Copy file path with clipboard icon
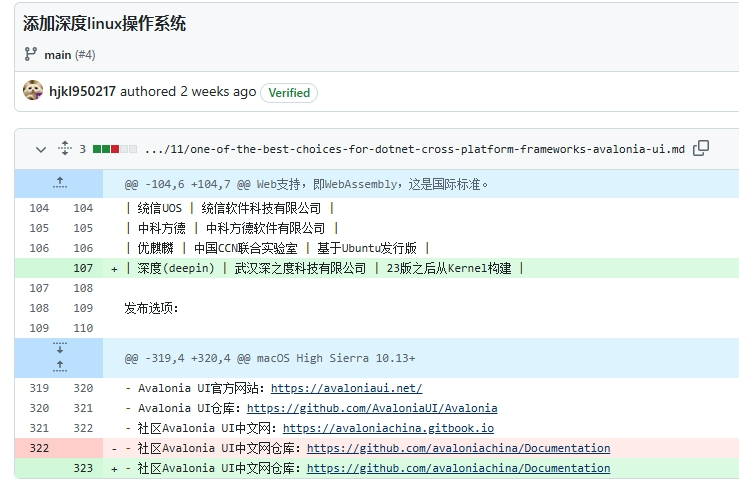This screenshot has width=739, height=503. 701,148
